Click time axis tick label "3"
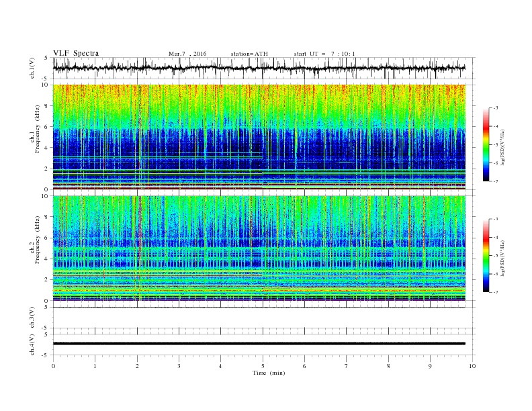 [x=179, y=366]
